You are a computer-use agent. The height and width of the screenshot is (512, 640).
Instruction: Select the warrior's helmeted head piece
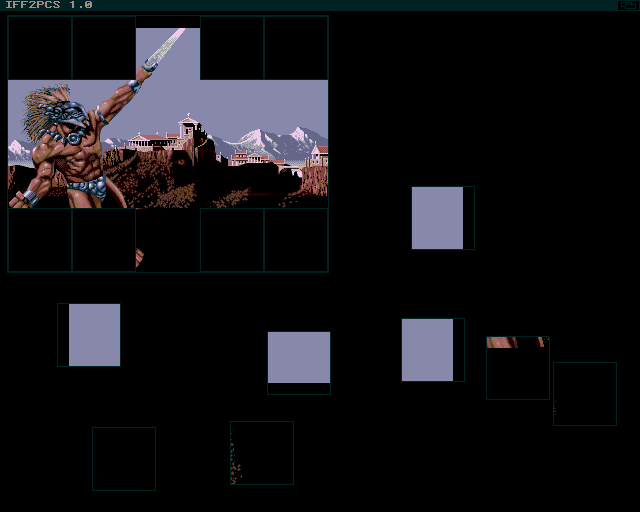40,112
